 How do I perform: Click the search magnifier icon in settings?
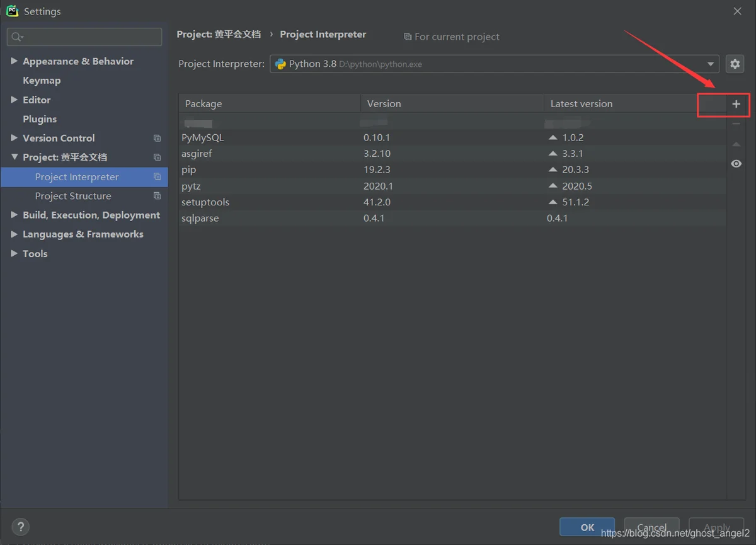(17, 37)
